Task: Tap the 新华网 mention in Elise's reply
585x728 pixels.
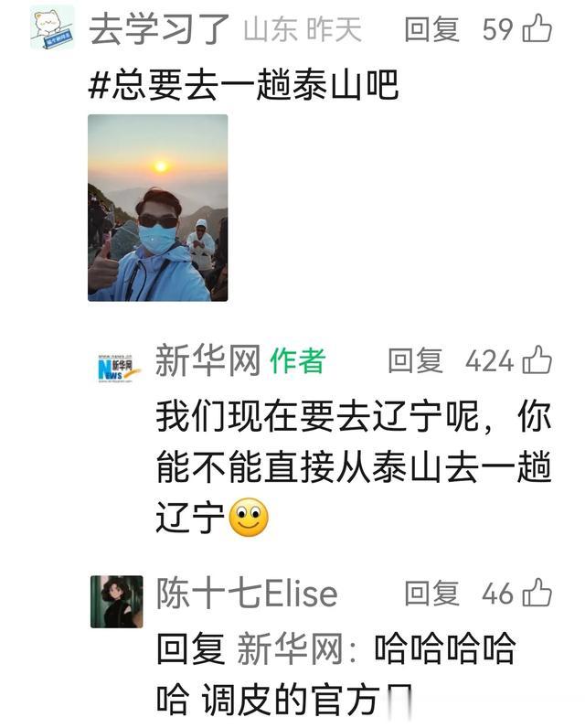Action: (292, 648)
